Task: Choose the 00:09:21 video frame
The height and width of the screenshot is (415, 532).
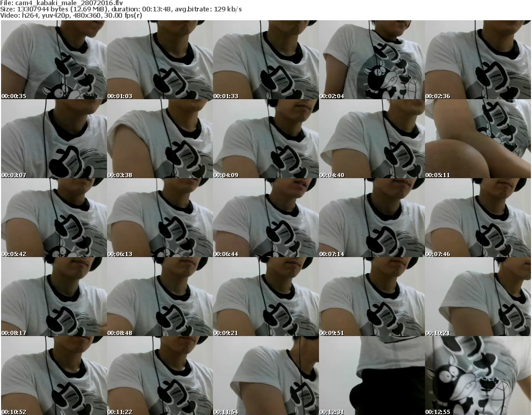Action: 265,297
